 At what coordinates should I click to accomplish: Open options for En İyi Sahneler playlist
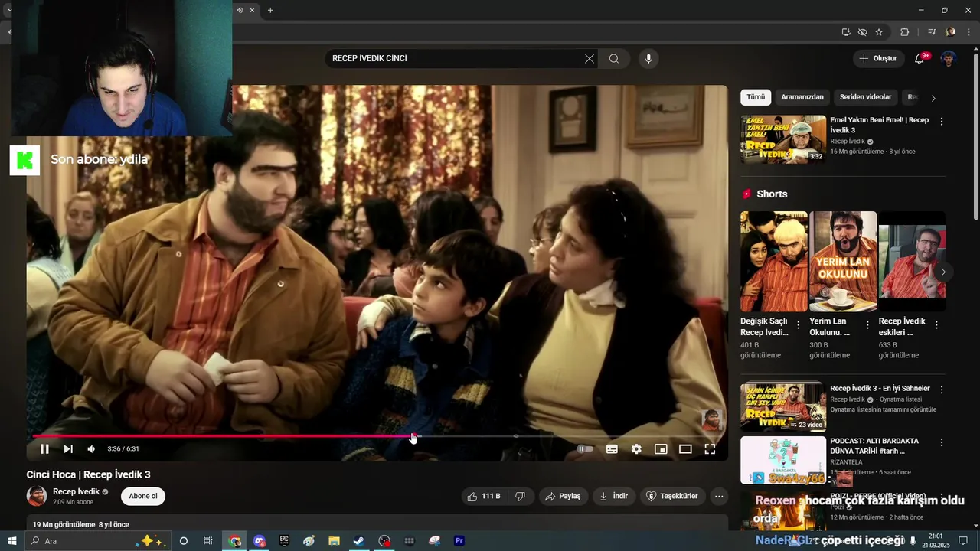(941, 390)
